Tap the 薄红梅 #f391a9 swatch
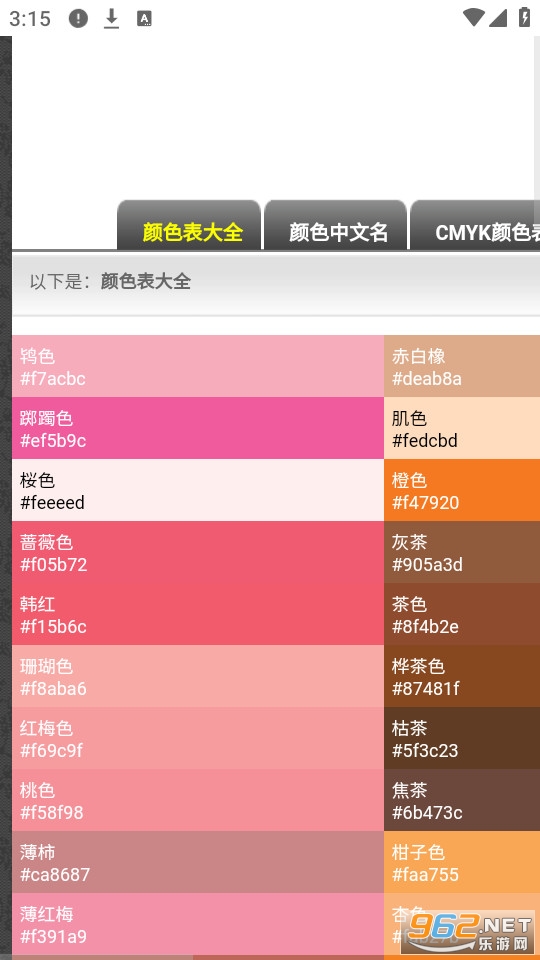 pos(198,924)
